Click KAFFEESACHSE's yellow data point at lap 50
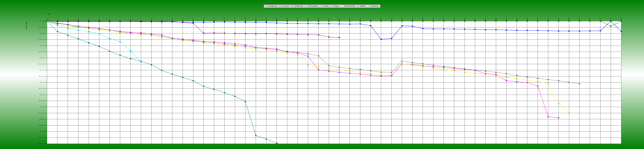The width and height of the screenshot is (644, 149). click(569, 113)
